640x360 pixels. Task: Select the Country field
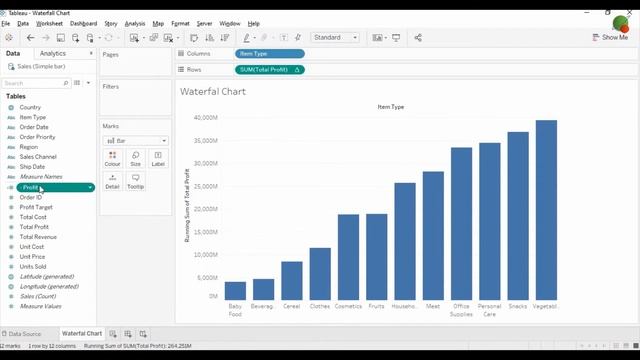point(30,107)
